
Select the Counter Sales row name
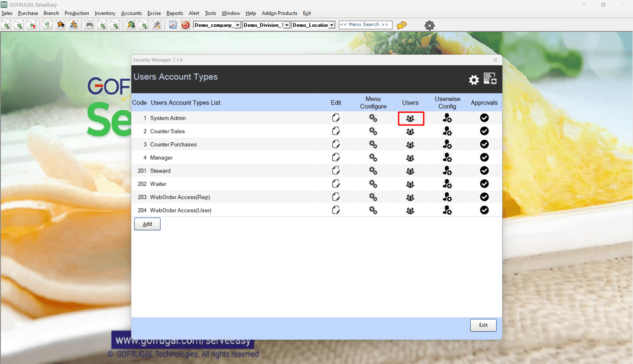click(167, 131)
